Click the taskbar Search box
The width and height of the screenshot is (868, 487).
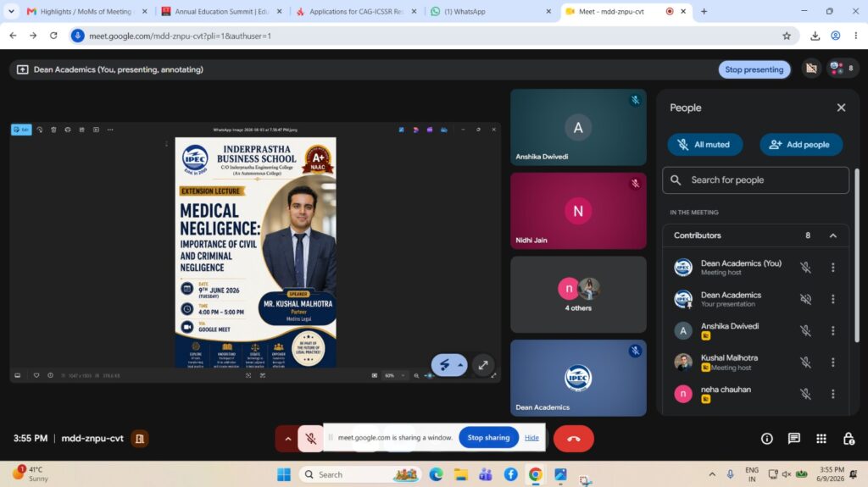point(359,474)
